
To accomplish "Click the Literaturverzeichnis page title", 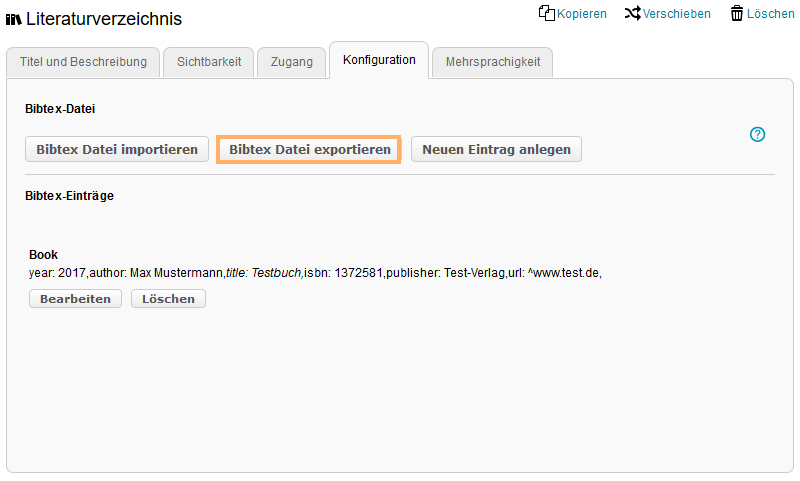I will click(104, 19).
